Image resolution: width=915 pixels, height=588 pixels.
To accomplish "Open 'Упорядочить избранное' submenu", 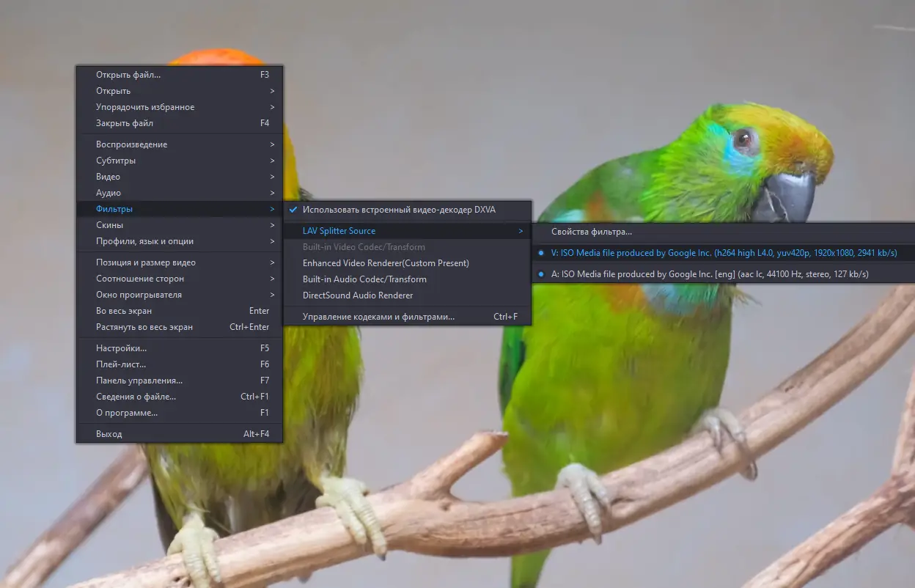I will point(180,107).
